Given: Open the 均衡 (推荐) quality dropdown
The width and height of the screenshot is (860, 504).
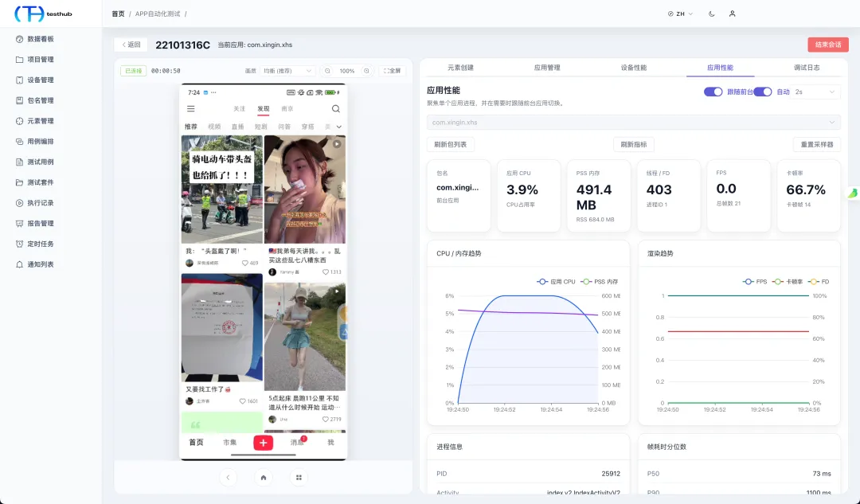Looking at the screenshot, I should point(287,71).
